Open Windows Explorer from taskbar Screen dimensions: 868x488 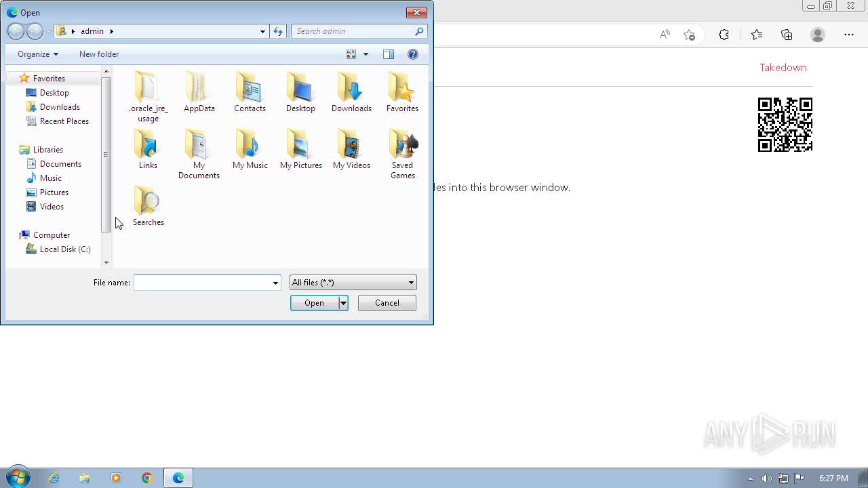pos(85,478)
